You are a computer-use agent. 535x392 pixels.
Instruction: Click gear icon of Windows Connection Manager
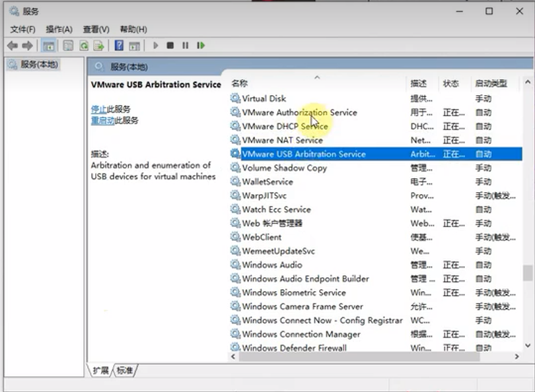tap(235, 334)
